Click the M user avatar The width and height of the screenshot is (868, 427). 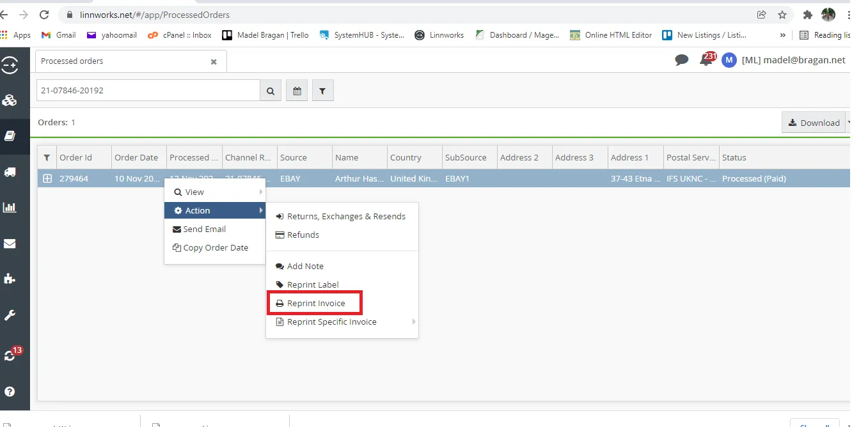[729, 60]
